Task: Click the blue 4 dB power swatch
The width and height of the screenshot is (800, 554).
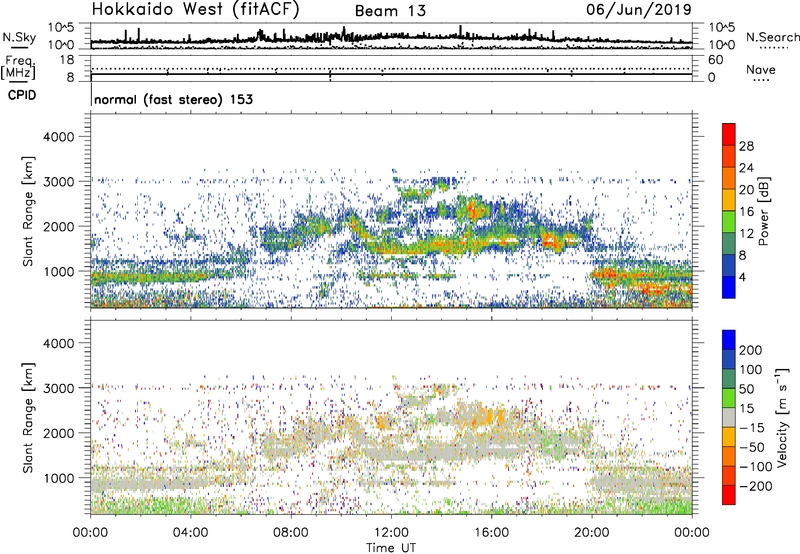Action: pos(729,288)
